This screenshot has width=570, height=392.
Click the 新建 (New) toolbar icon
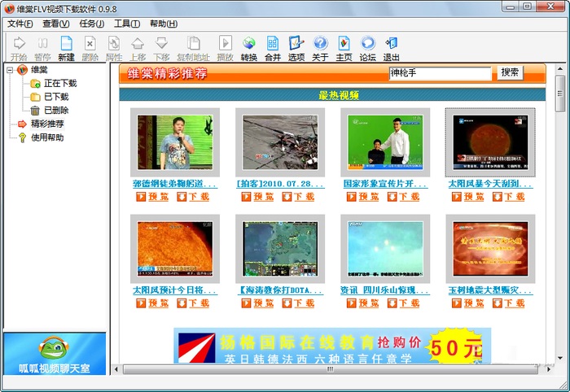pyautogui.click(x=66, y=48)
